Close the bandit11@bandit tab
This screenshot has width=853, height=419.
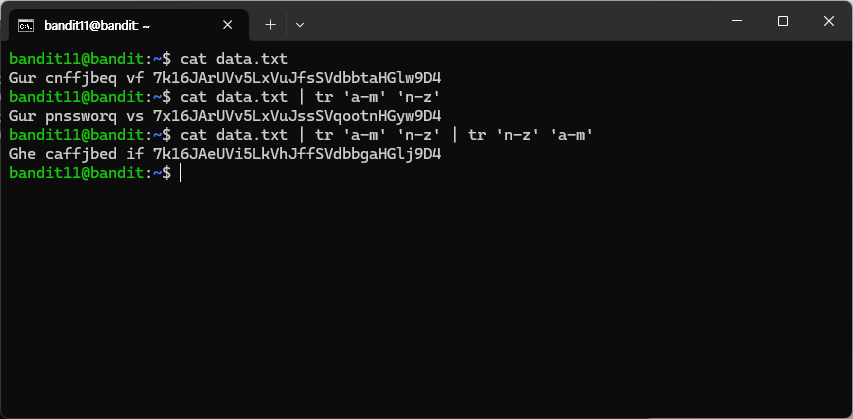click(x=228, y=25)
